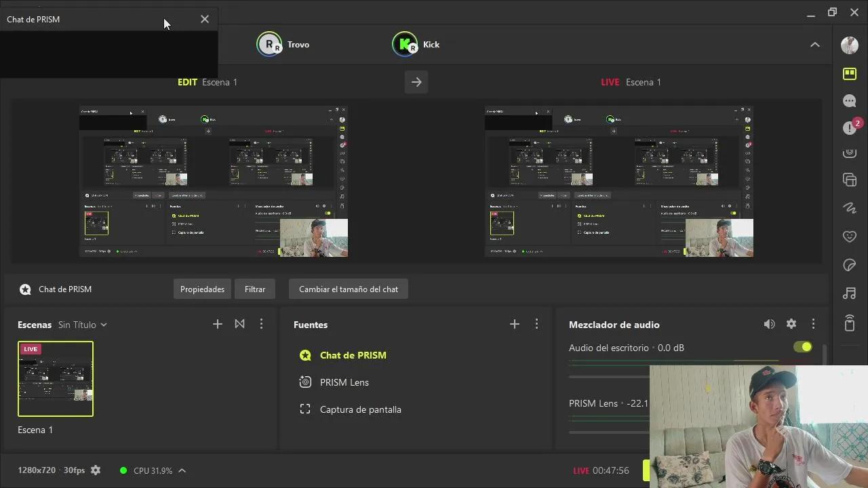868x488 pixels.
Task: Open the chat bubble icon in right sidebar
Action: (x=849, y=101)
